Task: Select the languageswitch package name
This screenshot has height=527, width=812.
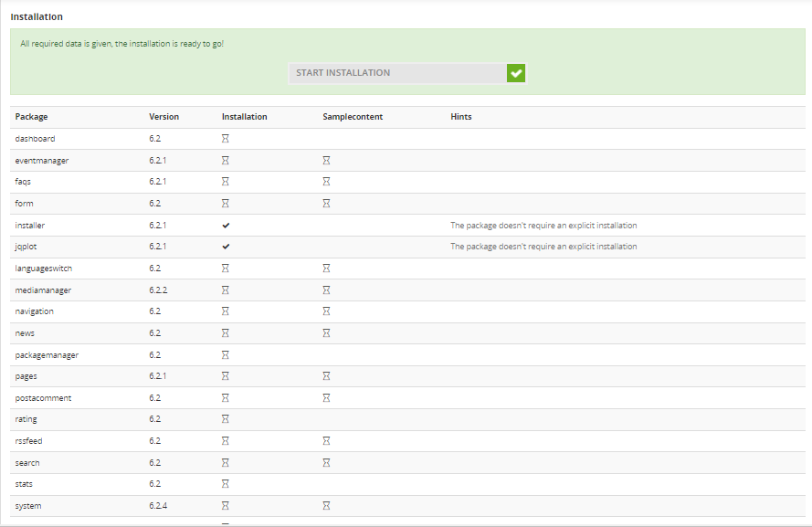Action: [42, 269]
